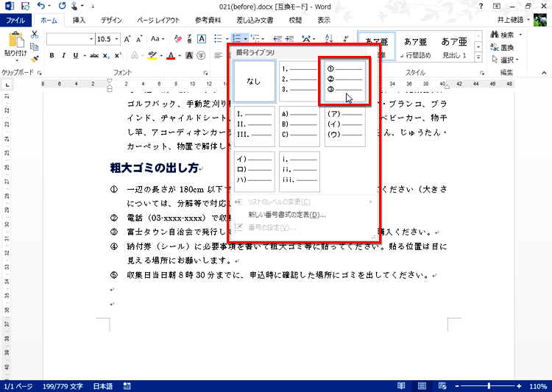Apply yellow text highlight color
Viewport: 552px width, 392px height.
pyautogui.click(x=152, y=56)
